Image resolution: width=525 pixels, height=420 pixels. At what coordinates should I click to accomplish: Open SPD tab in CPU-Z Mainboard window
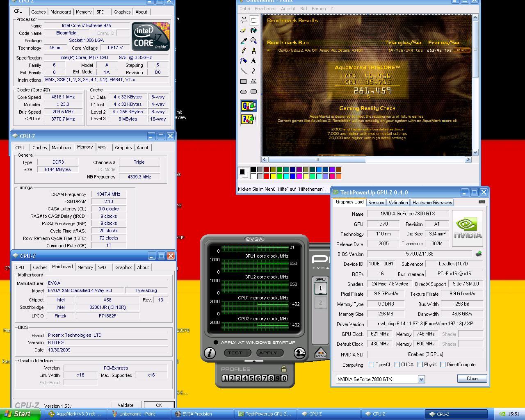pyautogui.click(x=102, y=267)
